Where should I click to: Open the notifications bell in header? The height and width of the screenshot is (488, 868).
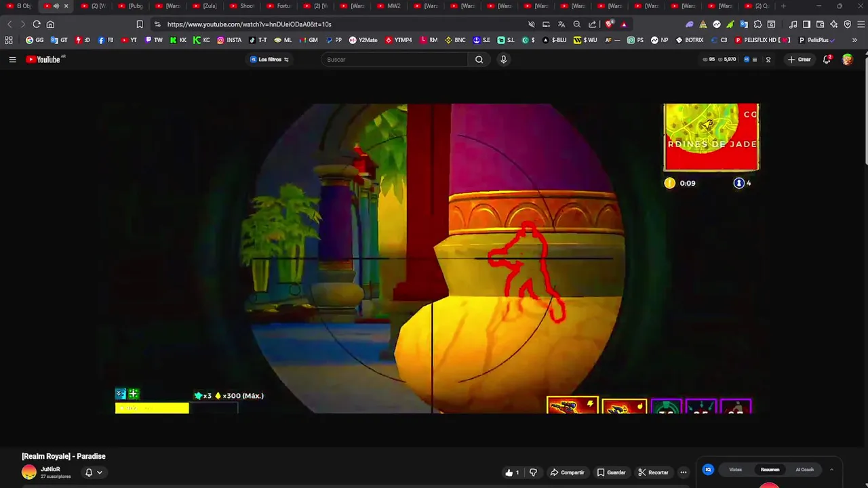click(827, 60)
